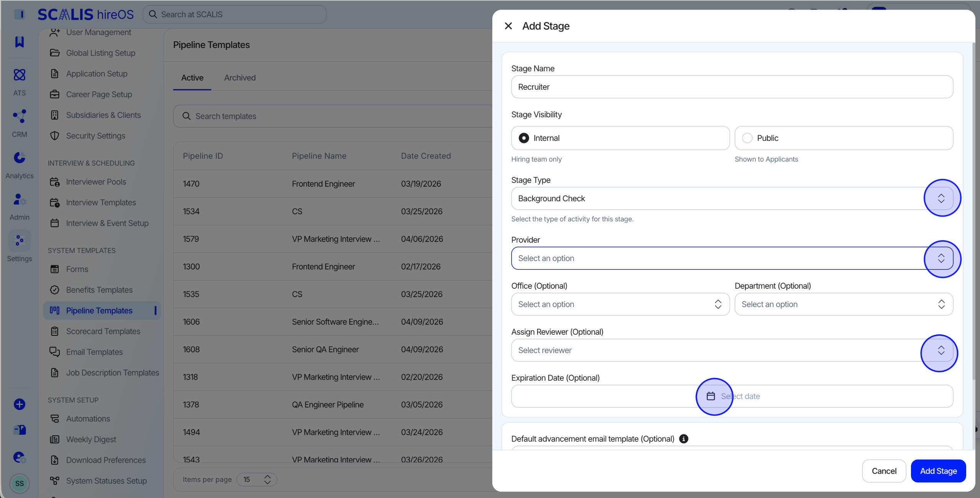Viewport: 980px width, 498px height.
Task: Click the Pipeline ID column header
Action: [x=203, y=156]
